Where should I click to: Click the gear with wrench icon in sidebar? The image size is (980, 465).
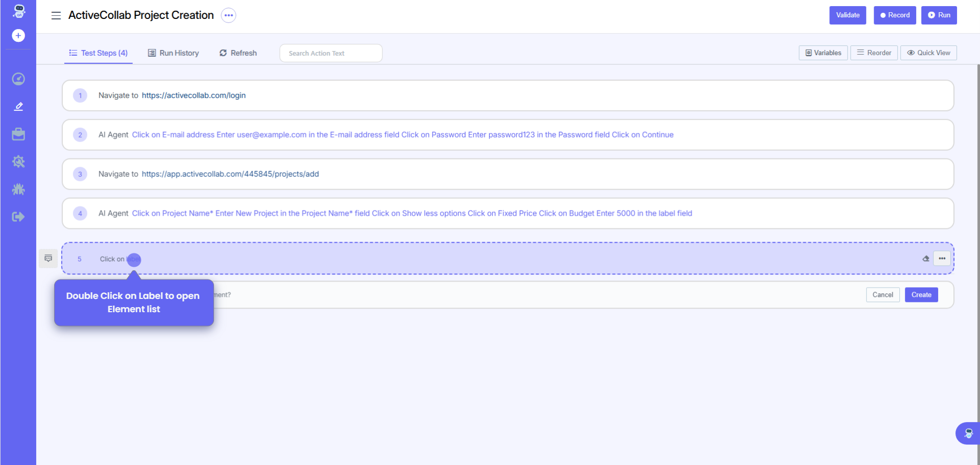(x=18, y=161)
